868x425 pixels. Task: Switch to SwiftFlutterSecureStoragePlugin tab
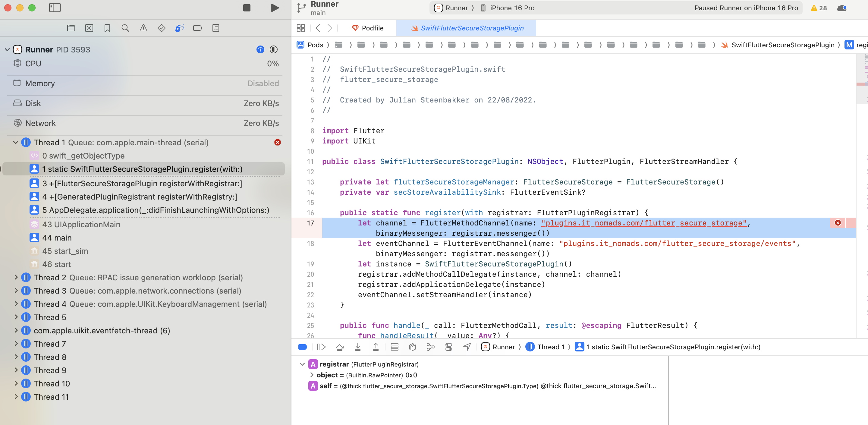[467, 28]
